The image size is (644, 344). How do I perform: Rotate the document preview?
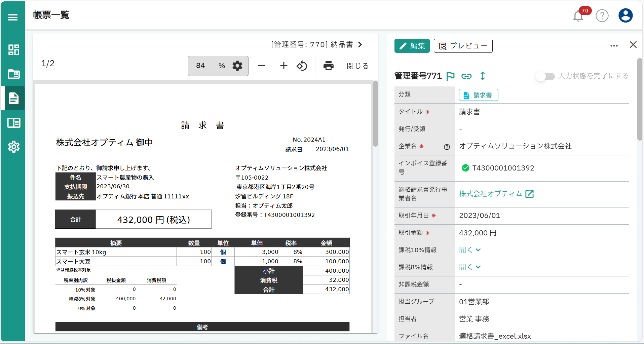click(x=302, y=66)
